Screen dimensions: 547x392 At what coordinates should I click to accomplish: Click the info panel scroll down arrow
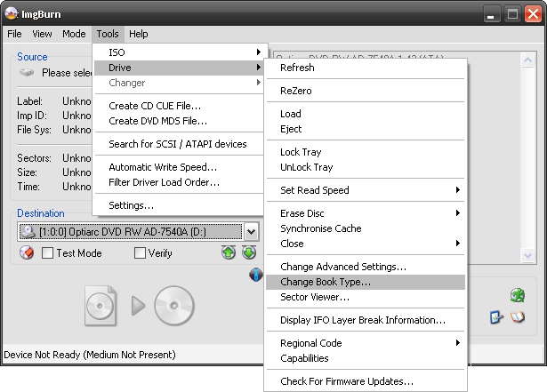click(527, 256)
